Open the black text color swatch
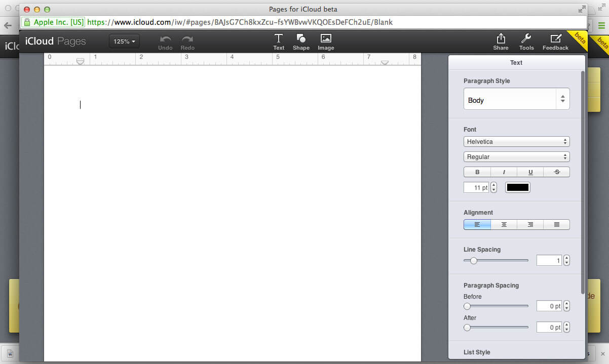 518,187
